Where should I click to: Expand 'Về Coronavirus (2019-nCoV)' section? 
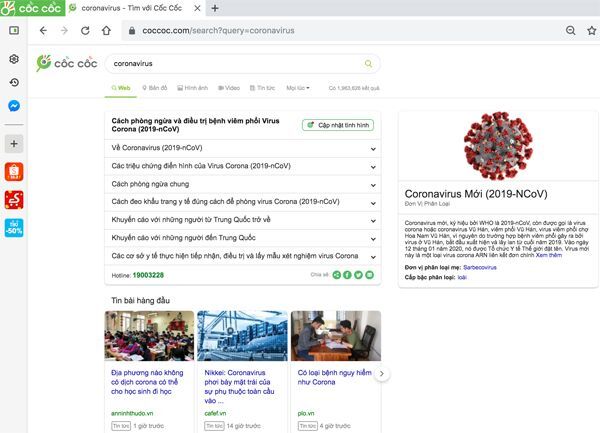(x=243, y=148)
